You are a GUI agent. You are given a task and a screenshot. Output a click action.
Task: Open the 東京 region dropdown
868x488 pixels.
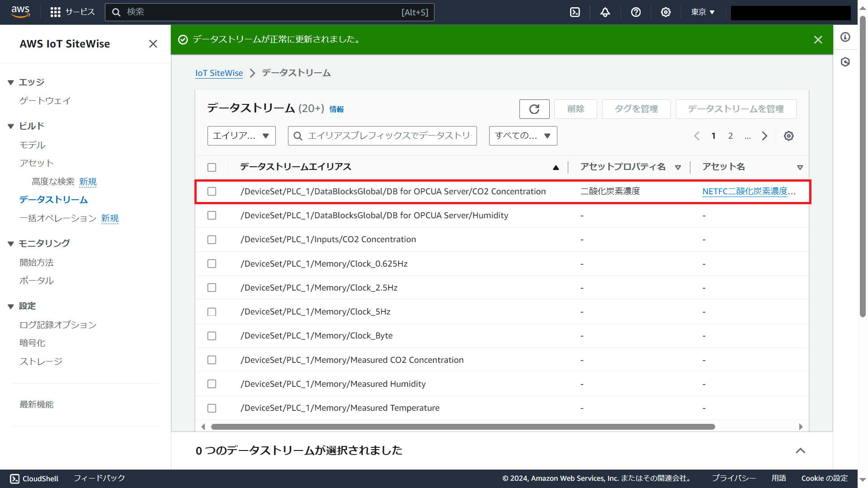pos(702,12)
